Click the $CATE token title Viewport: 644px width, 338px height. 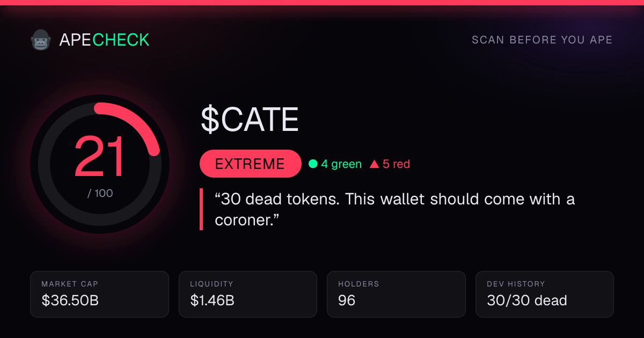[250, 120]
